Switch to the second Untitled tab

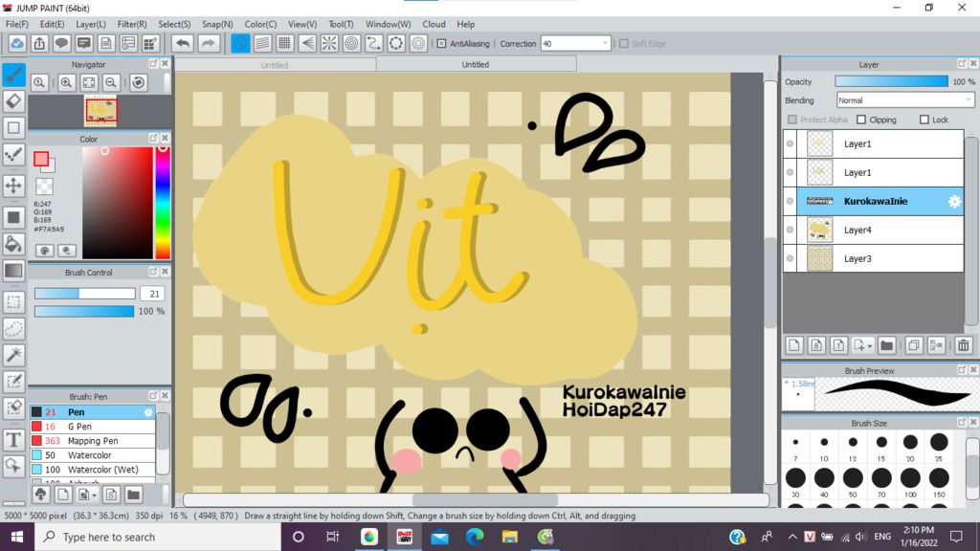pyautogui.click(x=475, y=64)
